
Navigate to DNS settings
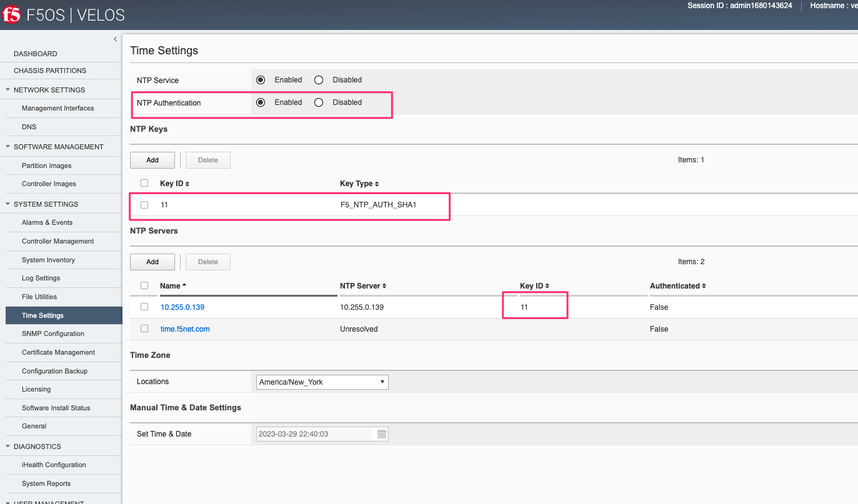click(29, 127)
